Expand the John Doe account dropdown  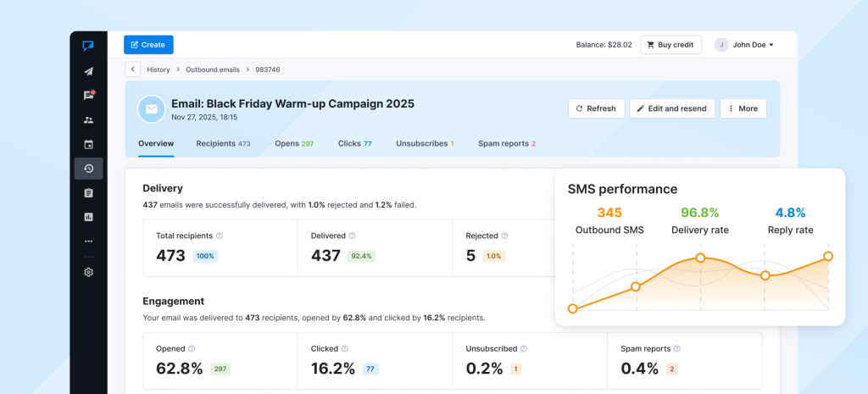pyautogui.click(x=744, y=45)
